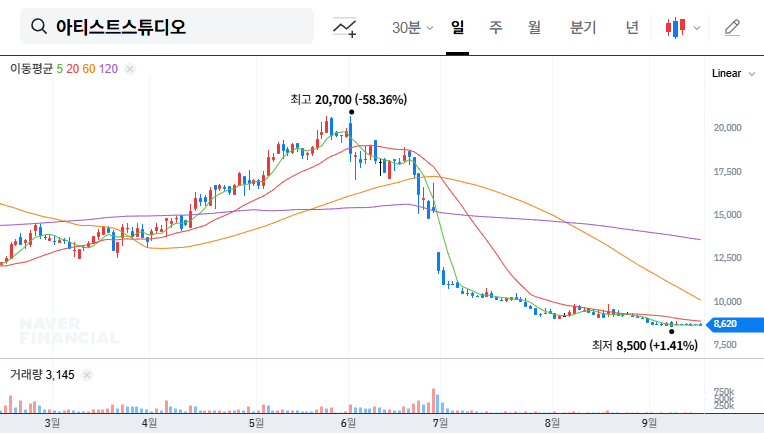
Task: Click the low point marker dot
Action: pos(671,332)
